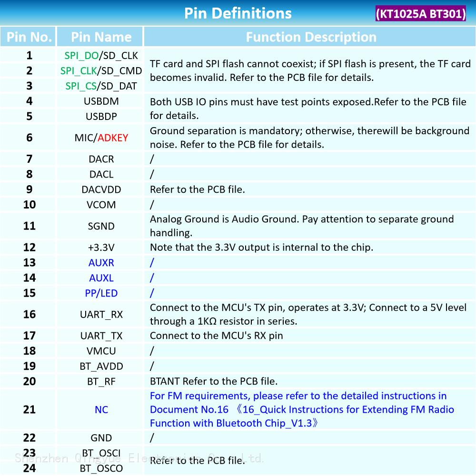Click the USBDM pin name cell

pos(101,101)
